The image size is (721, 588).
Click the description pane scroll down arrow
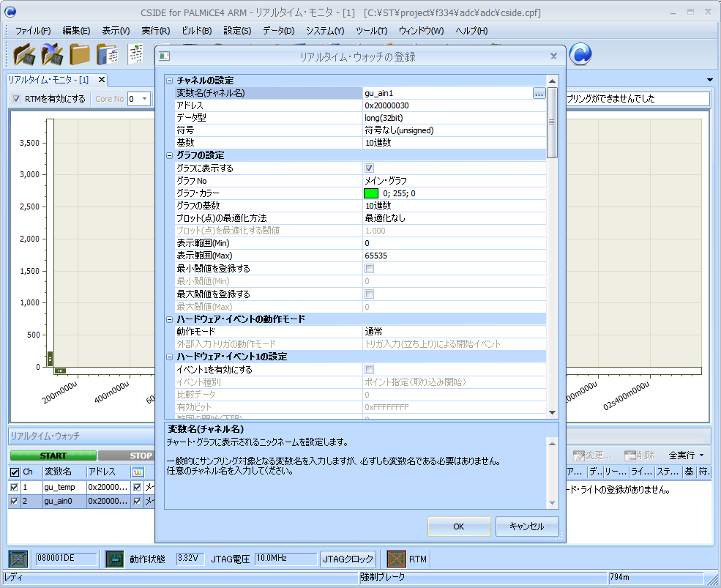[x=552, y=503]
